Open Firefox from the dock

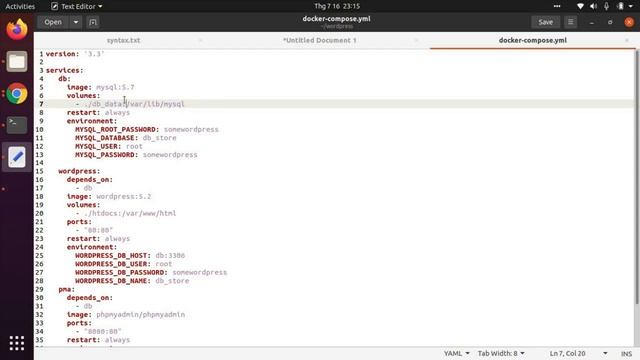pos(17,29)
